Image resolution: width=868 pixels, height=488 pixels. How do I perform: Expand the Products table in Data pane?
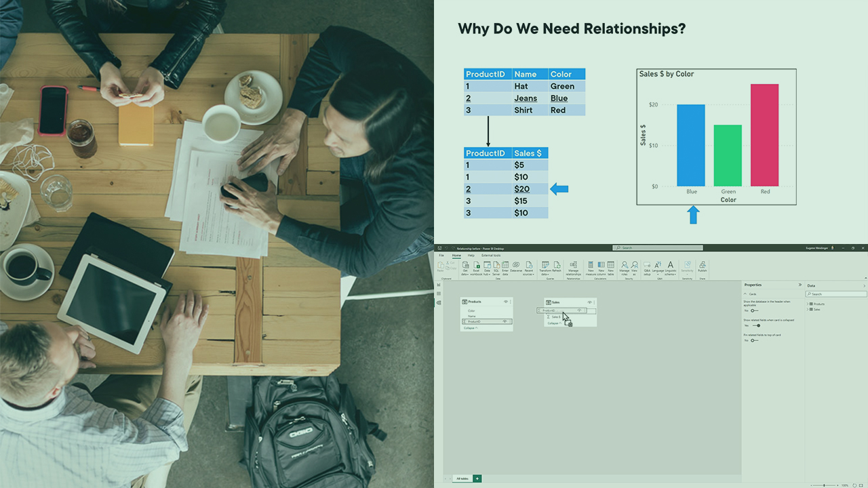(x=808, y=304)
